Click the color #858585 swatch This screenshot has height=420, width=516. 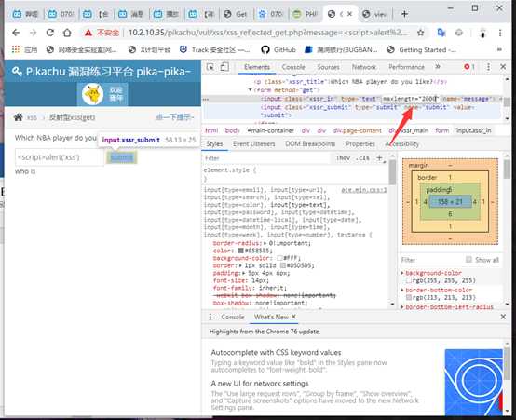(241, 251)
